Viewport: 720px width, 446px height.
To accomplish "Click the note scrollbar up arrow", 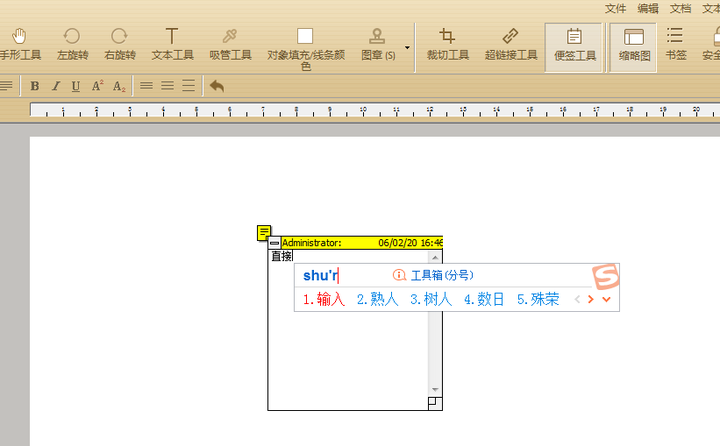I will click(435, 257).
